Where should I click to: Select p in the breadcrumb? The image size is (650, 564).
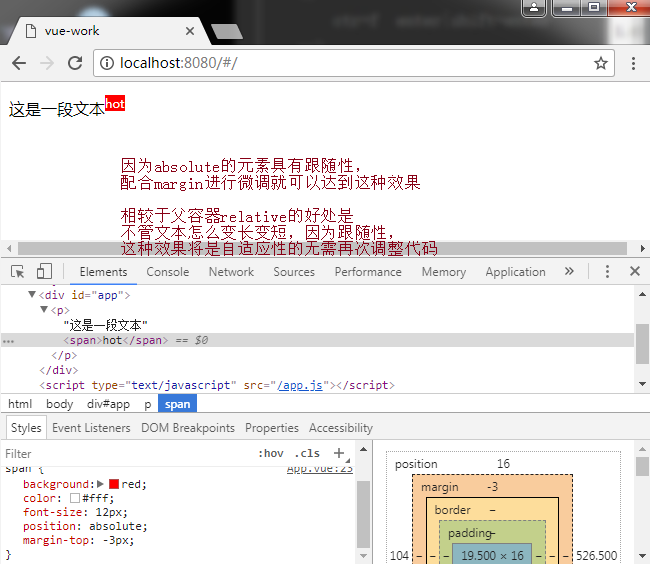coord(148,404)
